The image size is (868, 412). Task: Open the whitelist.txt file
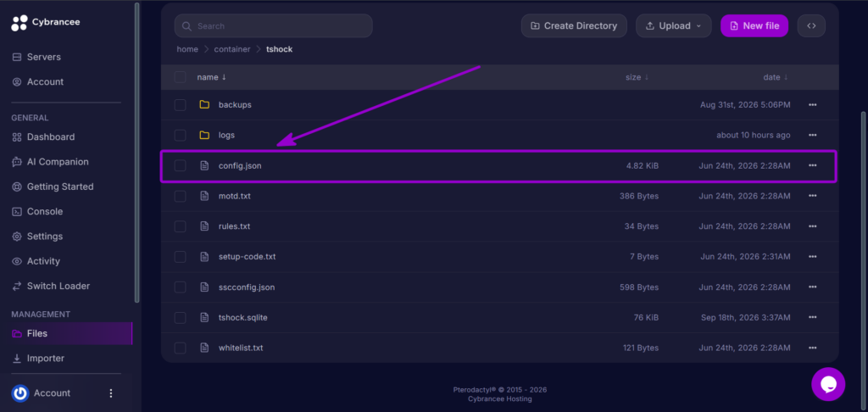[241, 348]
